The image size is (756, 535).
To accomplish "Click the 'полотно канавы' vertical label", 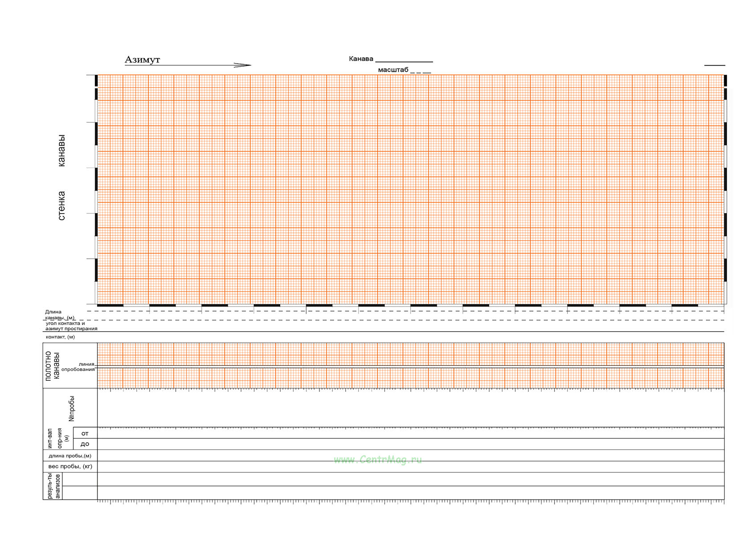I will click(52, 366).
